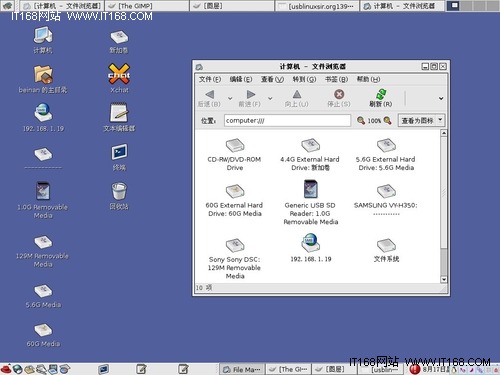Click the 停止 stop toolbar button
This screenshot has width=500, height=375.
pos(339,98)
